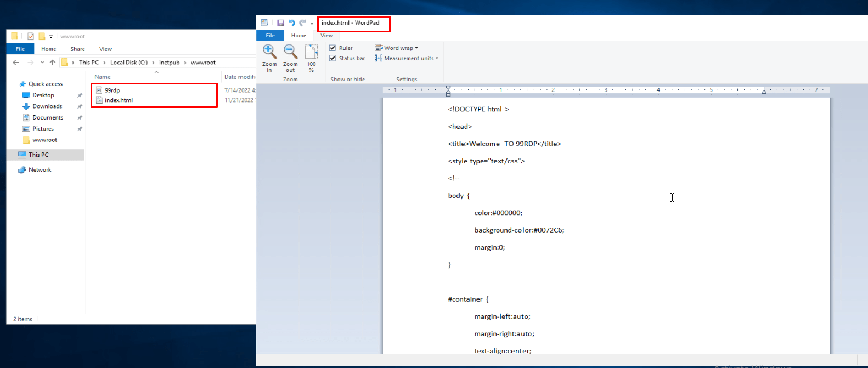The image size is (868, 368).
Task: Click the Zoom in magnifier icon
Action: click(269, 53)
